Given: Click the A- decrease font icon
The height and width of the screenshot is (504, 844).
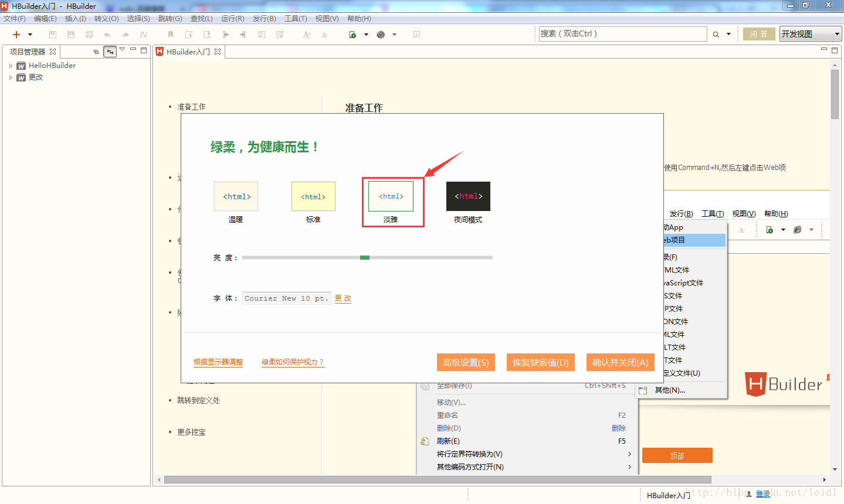Looking at the screenshot, I should point(325,35).
